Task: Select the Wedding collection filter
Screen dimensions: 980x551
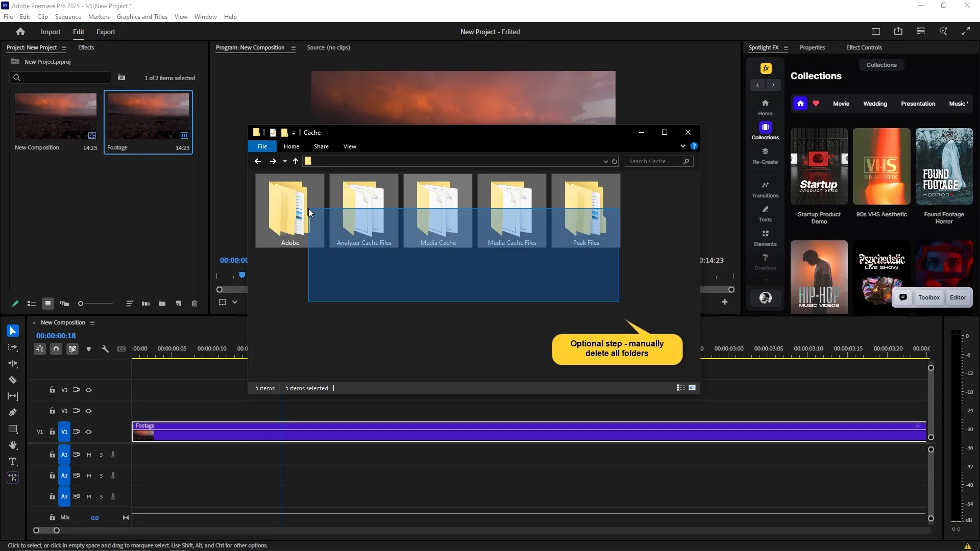Action: coord(875,104)
